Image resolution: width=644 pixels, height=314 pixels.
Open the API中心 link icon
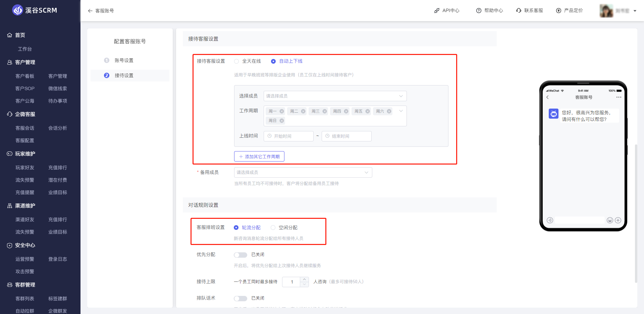[437, 11]
